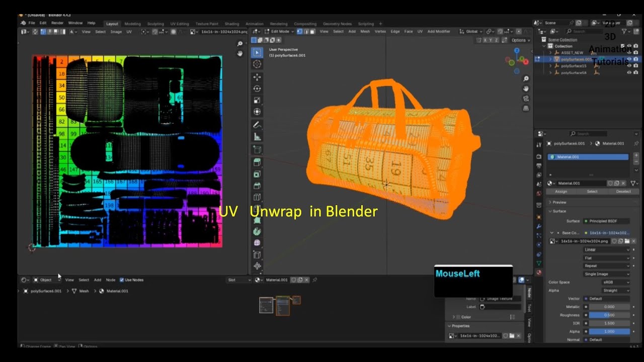Click the 3D viewport pan hand icon
The height and width of the screenshot is (362, 644).
[x=526, y=88]
